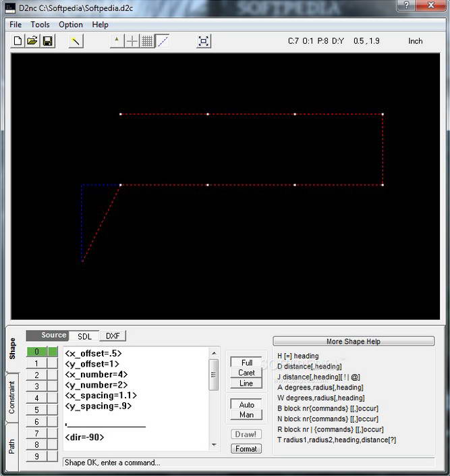Select shape slot 8
This screenshot has width=450, height=476.
pyautogui.click(x=36, y=445)
